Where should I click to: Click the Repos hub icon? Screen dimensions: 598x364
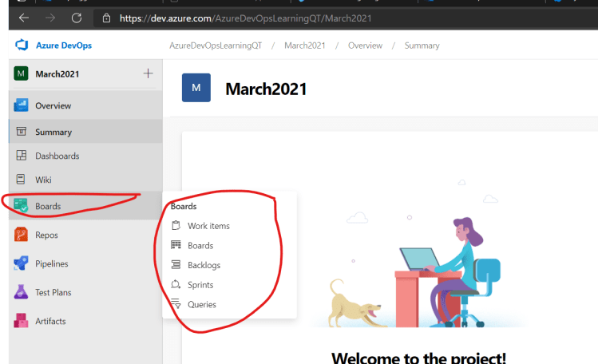tap(21, 235)
